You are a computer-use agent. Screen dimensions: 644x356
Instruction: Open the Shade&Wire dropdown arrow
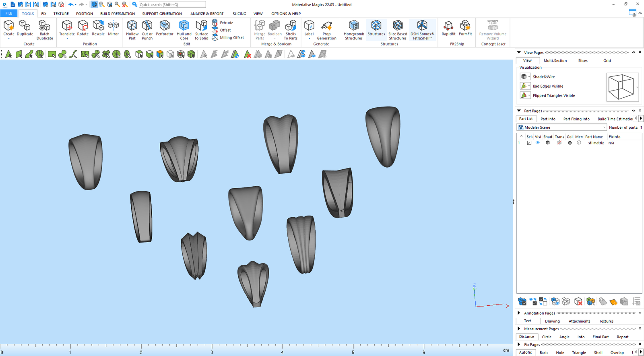pos(529,77)
